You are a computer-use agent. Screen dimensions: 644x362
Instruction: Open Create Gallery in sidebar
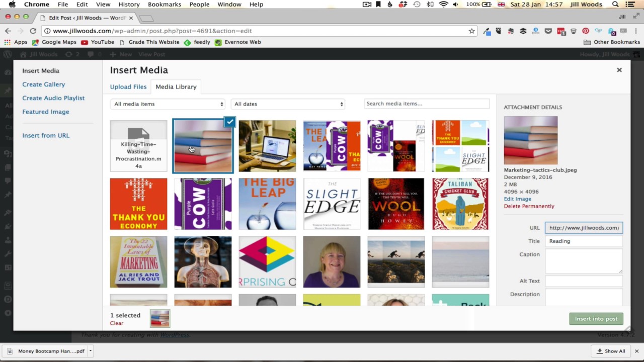pyautogui.click(x=44, y=84)
